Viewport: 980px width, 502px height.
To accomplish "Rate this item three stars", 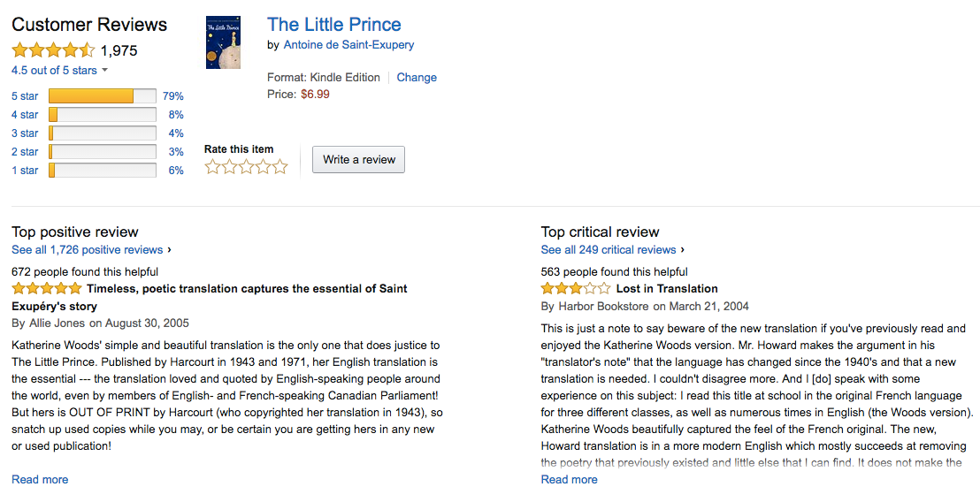I will pos(247,166).
